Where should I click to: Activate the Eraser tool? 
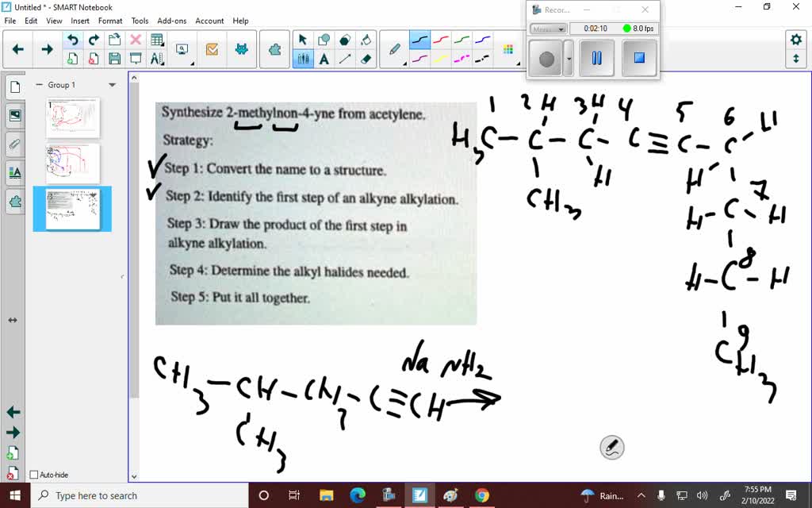tap(367, 59)
